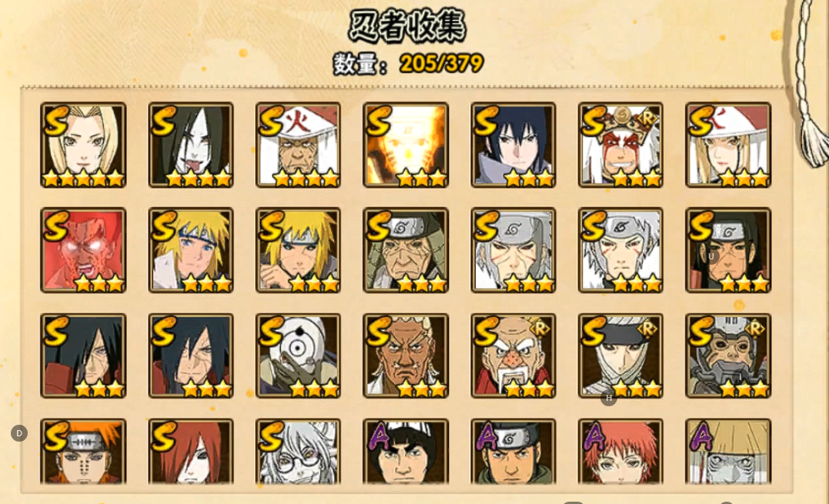Screen dimensions: 829x504
Task: Select the orange-haired Pain card with piercings
Action: (84, 452)
